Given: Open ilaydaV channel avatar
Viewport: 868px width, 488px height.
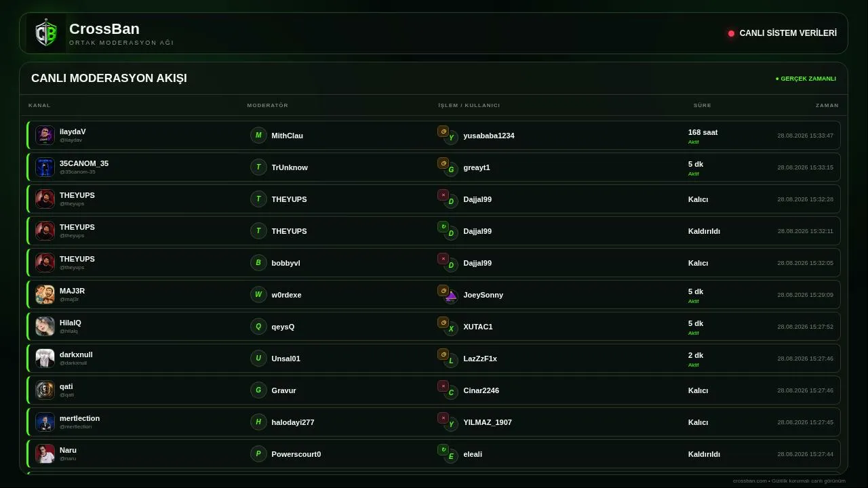Looking at the screenshot, I should (x=45, y=135).
